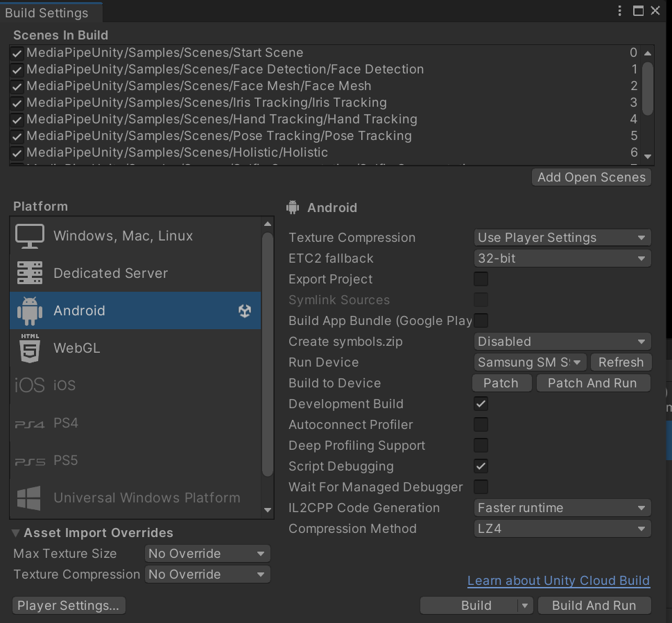
Task: Disable Development Build
Action: [x=481, y=404]
